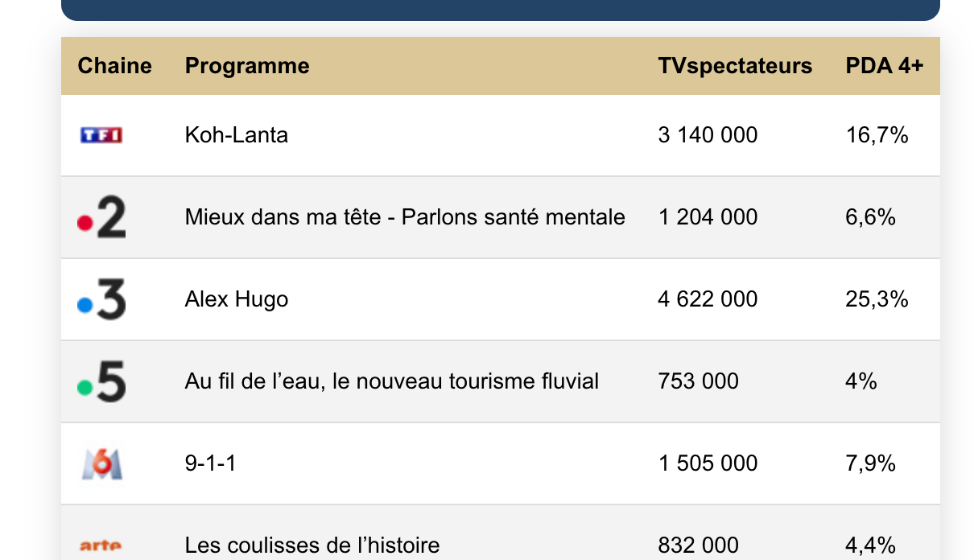Select the 9-1-1 programme name
Image resolution: width=974 pixels, height=560 pixels.
tap(211, 463)
